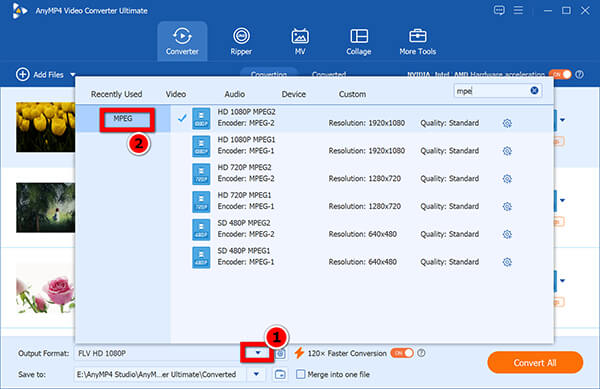
Task: Click the Output Format field FLV HD 1080P
Action: [x=158, y=353]
